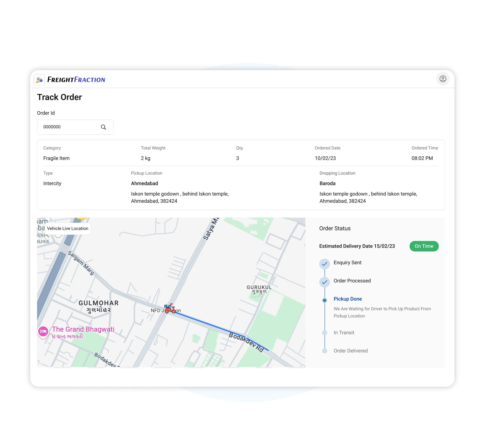The image size is (495, 448).
Task: Click the 'Fragile Item' category value
Action: point(56,158)
